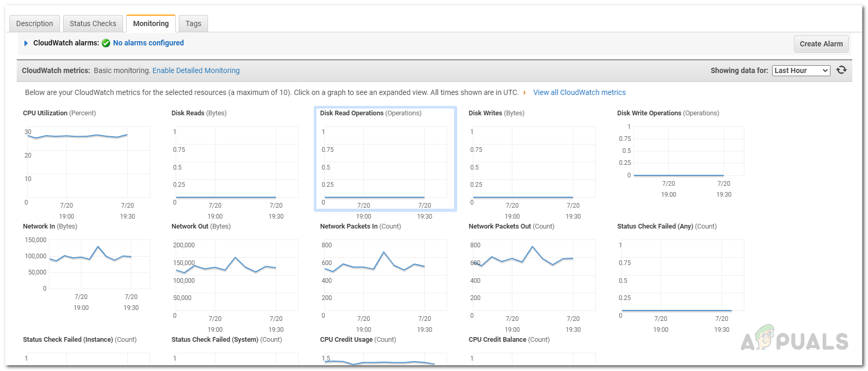Open the View all CloudWatch metrics link

[x=579, y=92]
